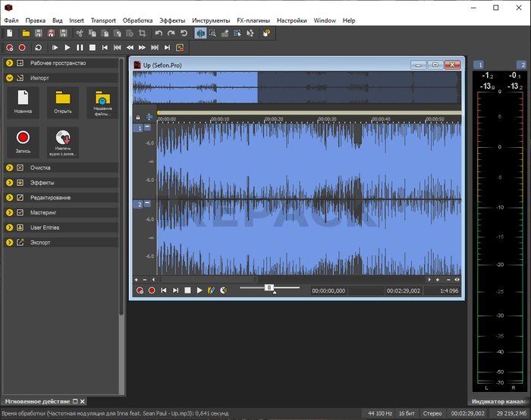Screen dimensions: 531x420
Task: Click the Crop tool in the toolbar
Action: [142, 33]
